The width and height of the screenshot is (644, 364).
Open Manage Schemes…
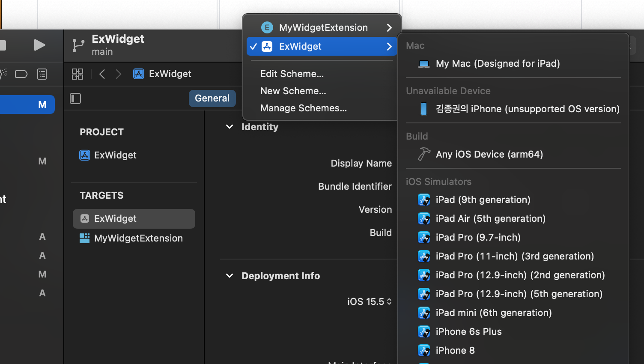pyautogui.click(x=304, y=108)
